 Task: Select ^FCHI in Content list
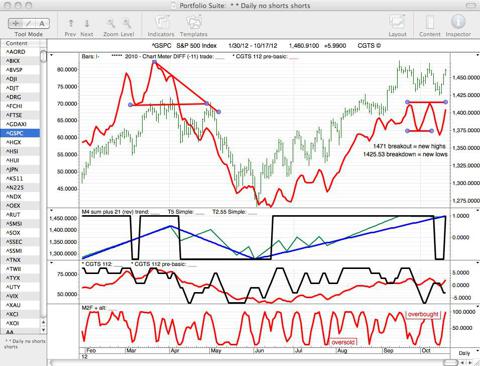(x=20, y=106)
